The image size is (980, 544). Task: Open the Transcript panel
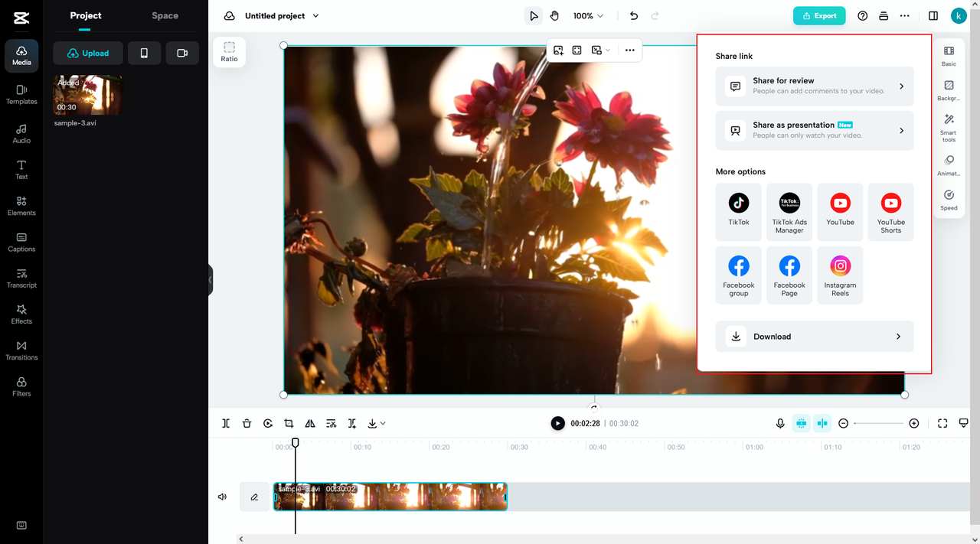(21, 278)
